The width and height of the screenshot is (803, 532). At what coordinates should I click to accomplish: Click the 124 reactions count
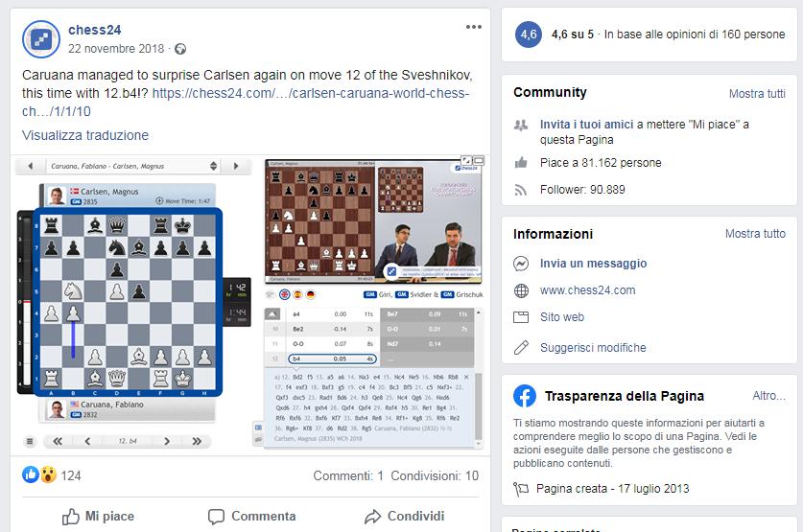tap(71, 475)
